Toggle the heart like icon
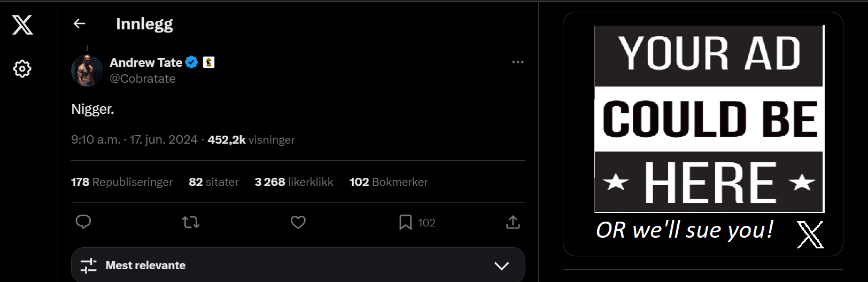The width and height of the screenshot is (868, 282). 298,222
